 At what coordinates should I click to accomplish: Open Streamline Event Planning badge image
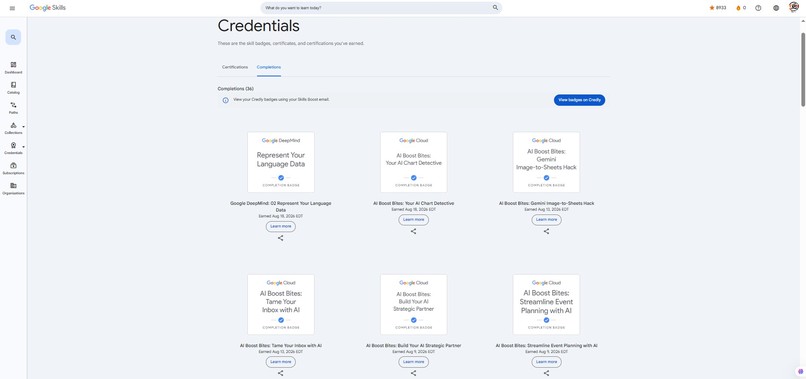546,304
